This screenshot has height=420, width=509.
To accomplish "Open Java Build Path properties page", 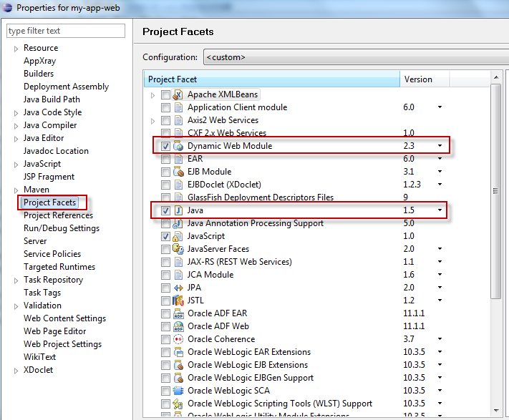I will pos(52,99).
